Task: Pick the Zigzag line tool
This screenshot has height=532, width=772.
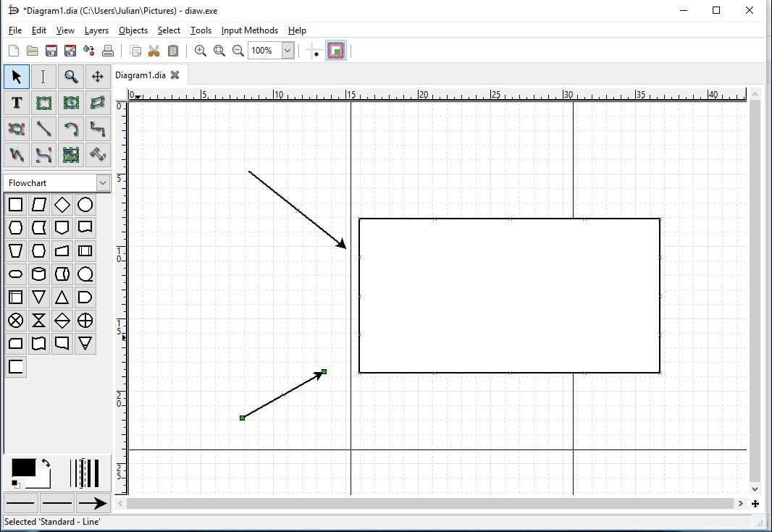Action: (98, 129)
